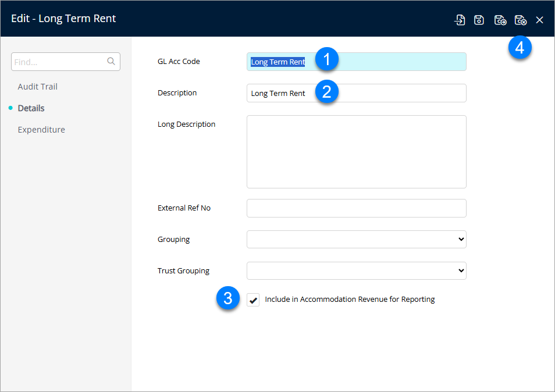Click the Save floppy disk icon

click(x=479, y=20)
